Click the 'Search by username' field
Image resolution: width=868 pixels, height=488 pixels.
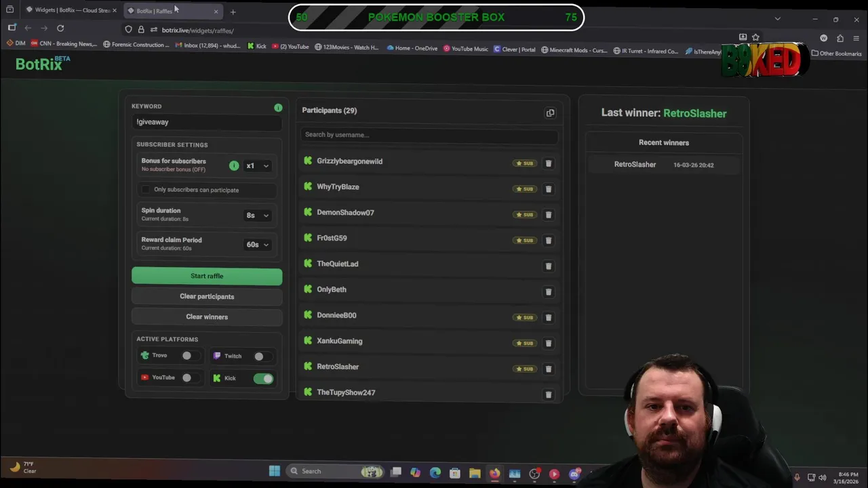pos(429,135)
